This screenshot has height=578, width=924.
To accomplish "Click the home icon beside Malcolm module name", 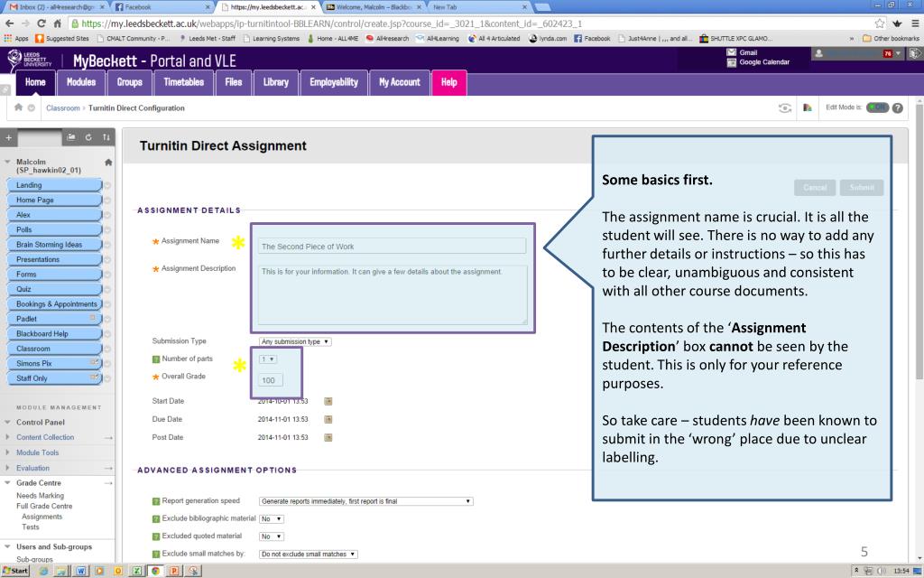I will coord(108,163).
